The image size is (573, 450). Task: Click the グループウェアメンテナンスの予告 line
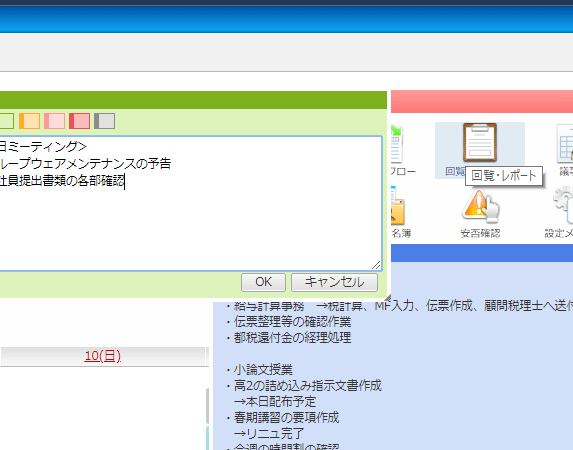click(x=86, y=163)
